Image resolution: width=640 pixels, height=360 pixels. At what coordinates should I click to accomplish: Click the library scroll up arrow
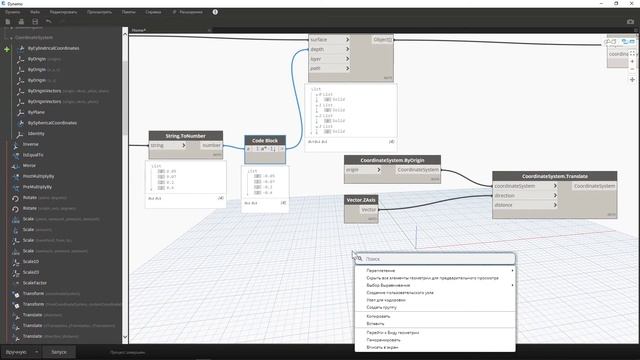pos(125,34)
